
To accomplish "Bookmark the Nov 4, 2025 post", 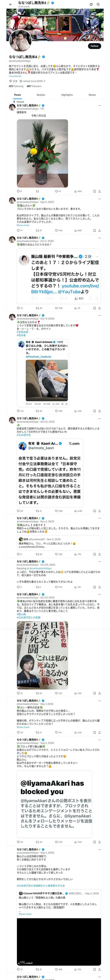I will 95,554.
